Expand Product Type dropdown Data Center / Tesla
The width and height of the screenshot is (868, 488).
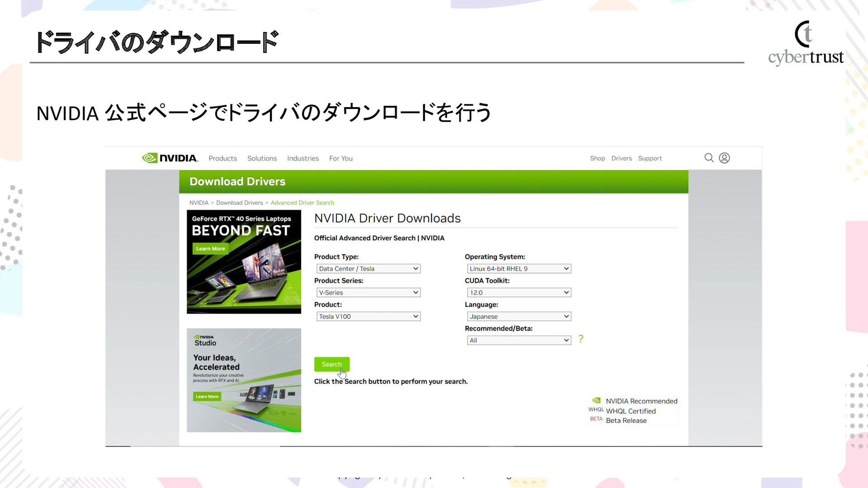(x=368, y=268)
